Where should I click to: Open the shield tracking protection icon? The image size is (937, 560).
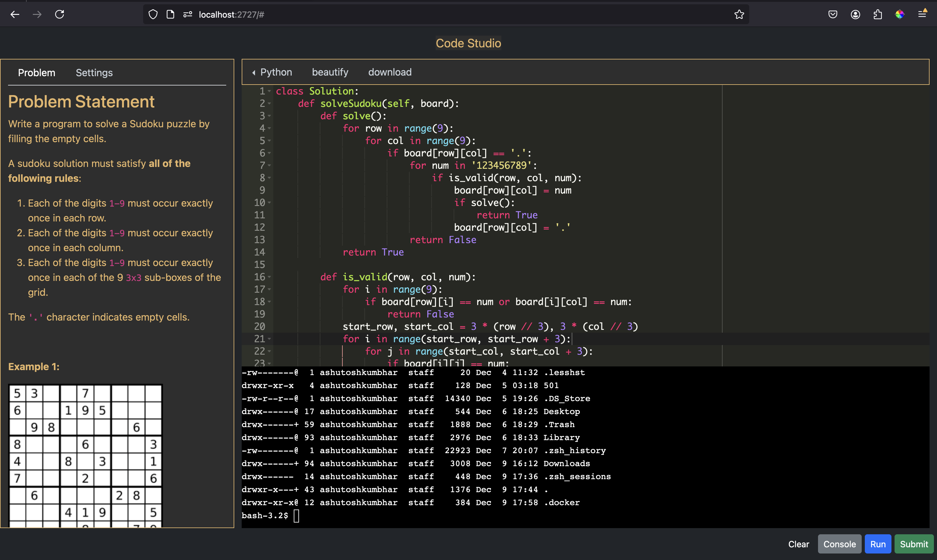(153, 14)
